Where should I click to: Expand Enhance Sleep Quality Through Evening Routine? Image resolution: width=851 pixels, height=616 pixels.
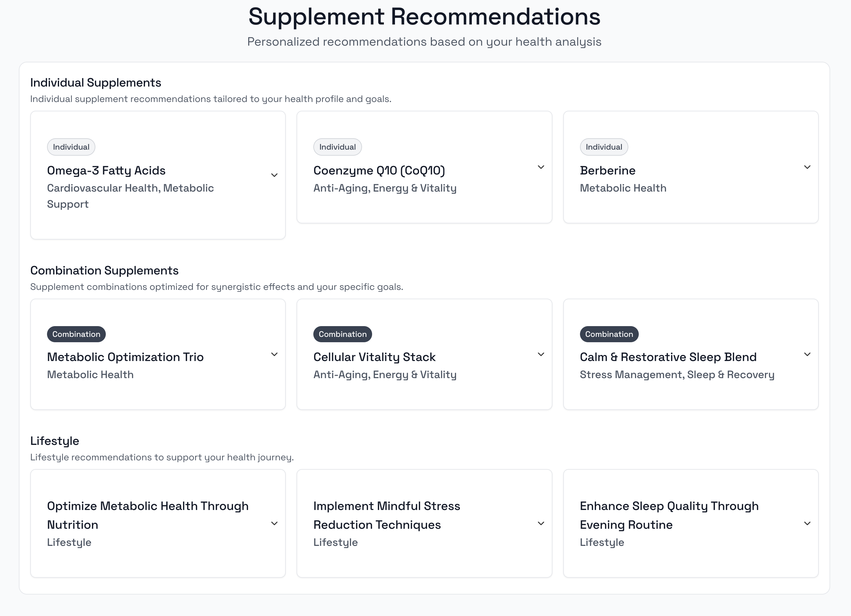(807, 523)
